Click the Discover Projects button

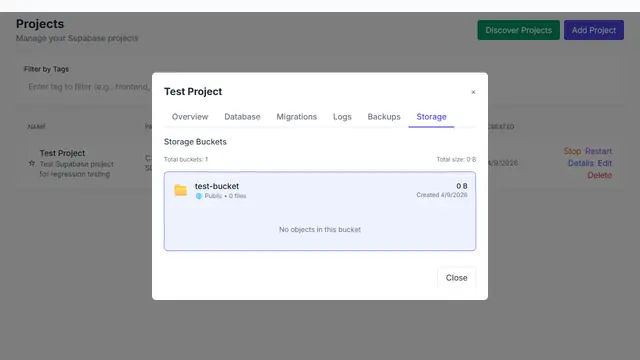(x=518, y=30)
